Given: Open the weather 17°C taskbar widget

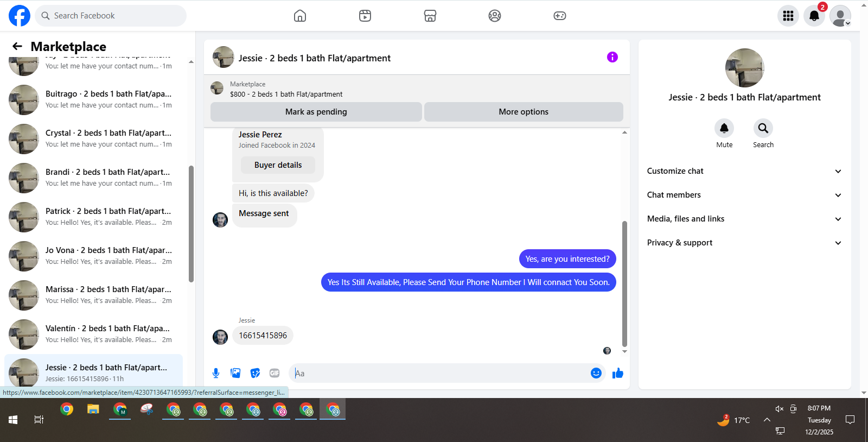Looking at the screenshot, I should (x=733, y=420).
